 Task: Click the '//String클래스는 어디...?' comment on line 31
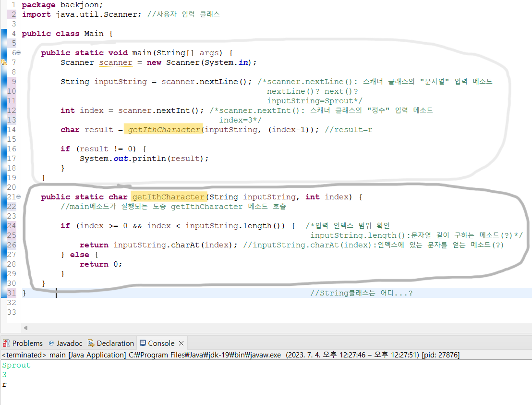pos(362,293)
